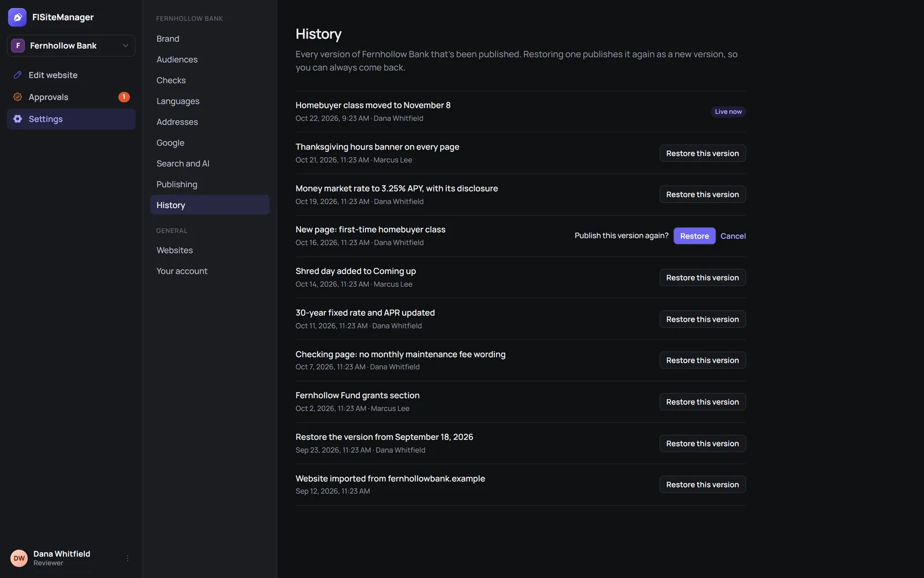924x578 pixels.
Task: Restore the Fernhollow Fund grants version
Action: 702,402
